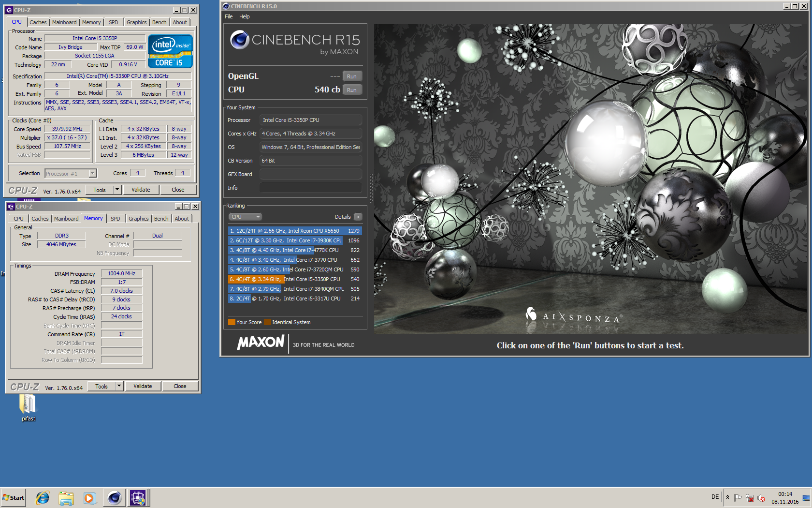This screenshot has height=508, width=812.
Task: Click the Cinebench title bar icon
Action: [226, 6]
